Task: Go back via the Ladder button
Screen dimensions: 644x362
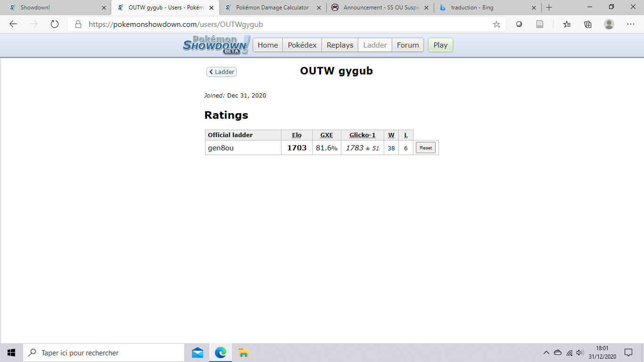Action: pyautogui.click(x=222, y=72)
